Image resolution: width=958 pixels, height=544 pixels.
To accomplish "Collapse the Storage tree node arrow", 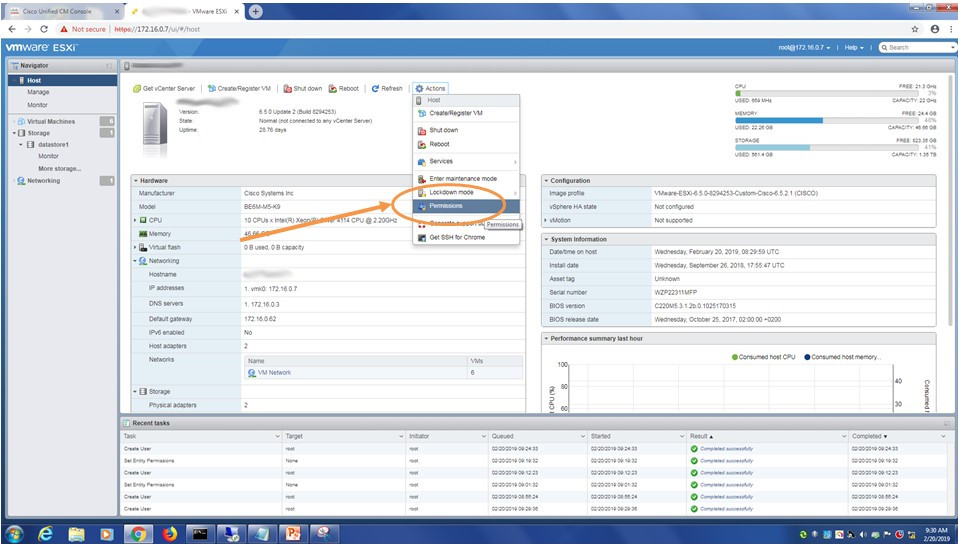I will pos(14,133).
